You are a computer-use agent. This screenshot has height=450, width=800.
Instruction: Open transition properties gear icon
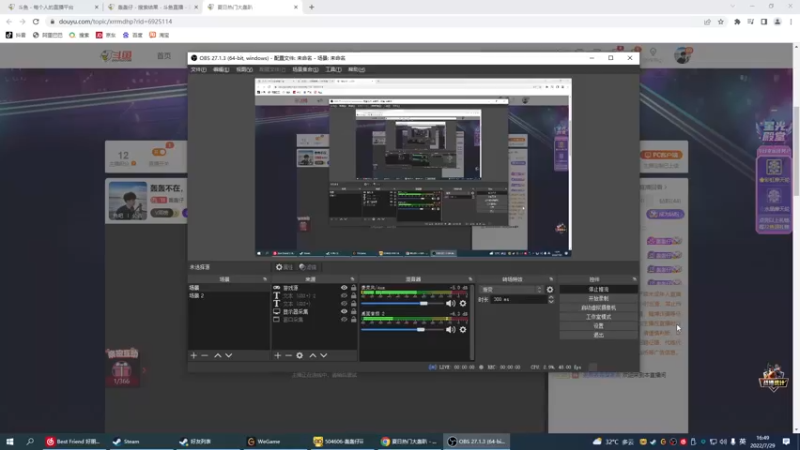pyautogui.click(x=549, y=289)
